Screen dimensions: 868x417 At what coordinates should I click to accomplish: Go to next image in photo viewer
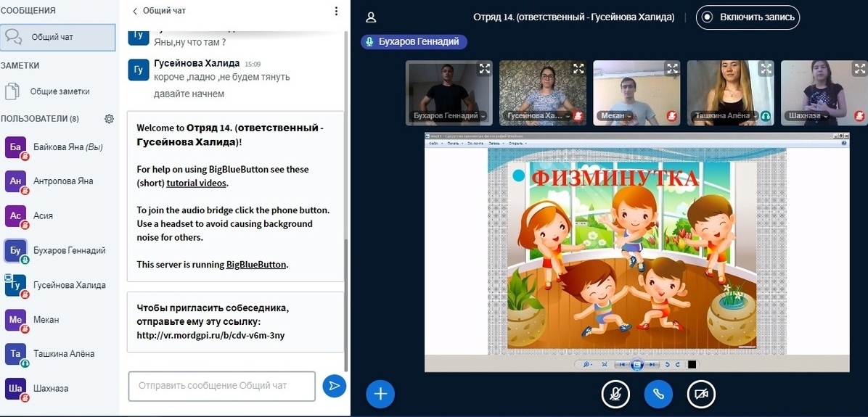pos(652,365)
